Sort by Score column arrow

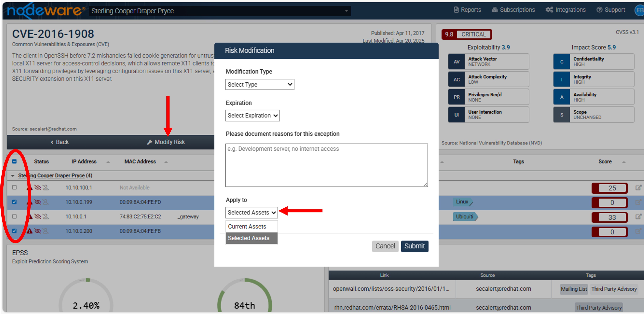[x=624, y=162]
